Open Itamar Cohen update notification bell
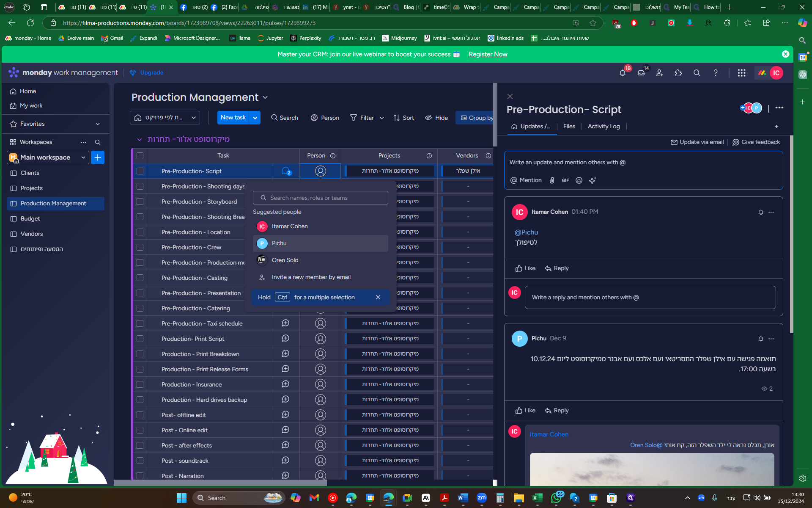The image size is (812, 508). [x=761, y=212]
